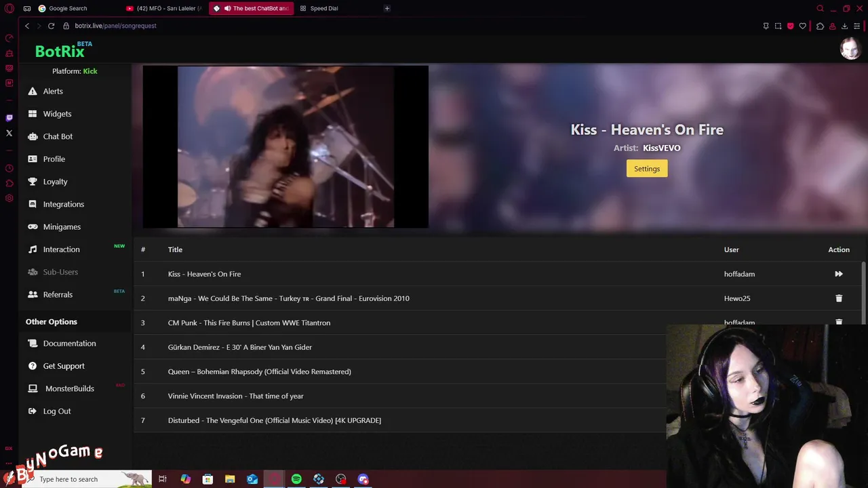Open Spotify from the taskbar

296,479
